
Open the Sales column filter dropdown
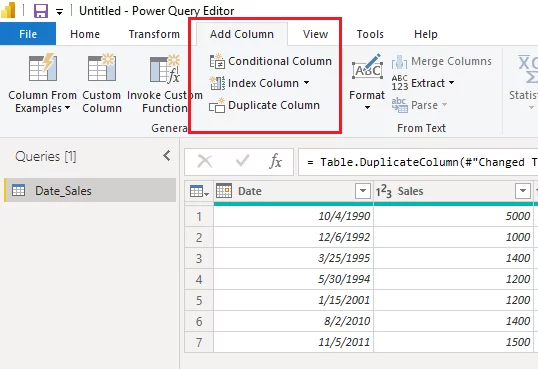[523, 191]
